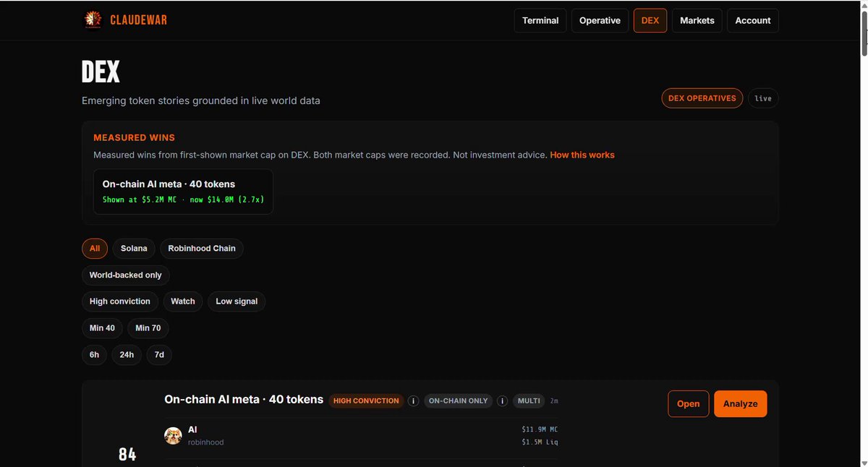Viewport: 868px width, 467px height.
Task: Open the Account page
Action: [753, 20]
